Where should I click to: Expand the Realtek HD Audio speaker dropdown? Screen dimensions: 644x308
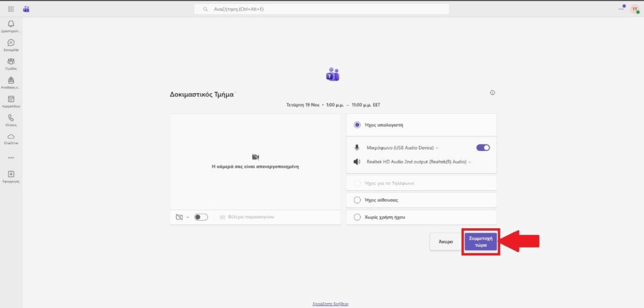point(418,162)
